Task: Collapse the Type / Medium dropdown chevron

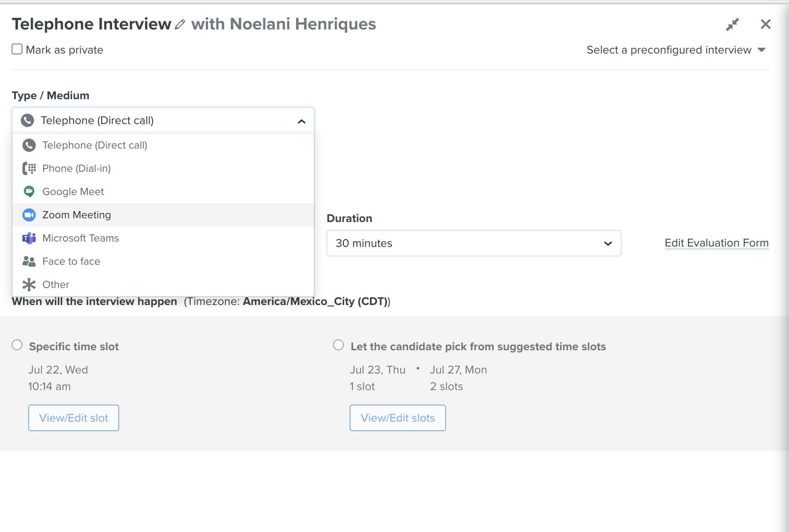Action: [301, 121]
